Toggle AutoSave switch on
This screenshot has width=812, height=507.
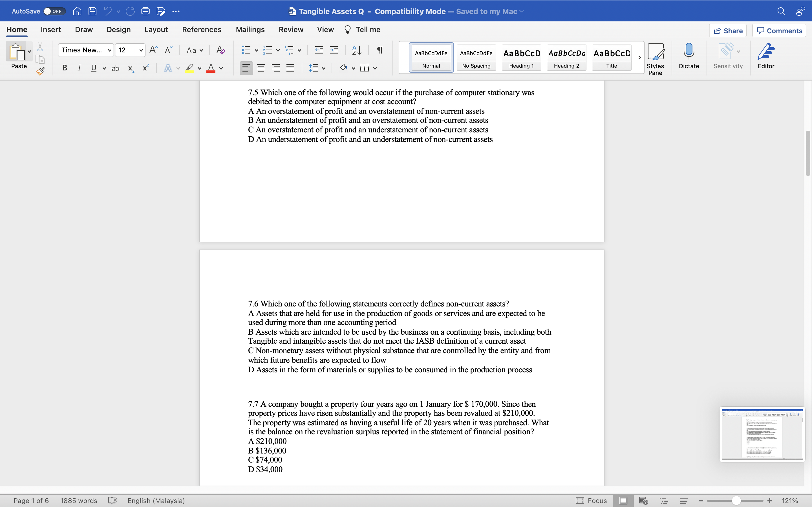[54, 11]
